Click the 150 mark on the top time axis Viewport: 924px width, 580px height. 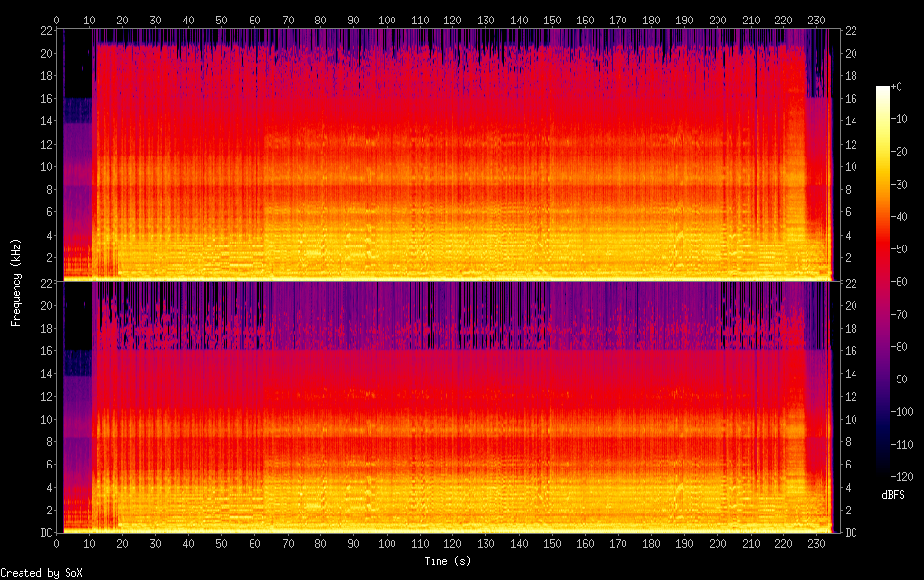(552, 20)
